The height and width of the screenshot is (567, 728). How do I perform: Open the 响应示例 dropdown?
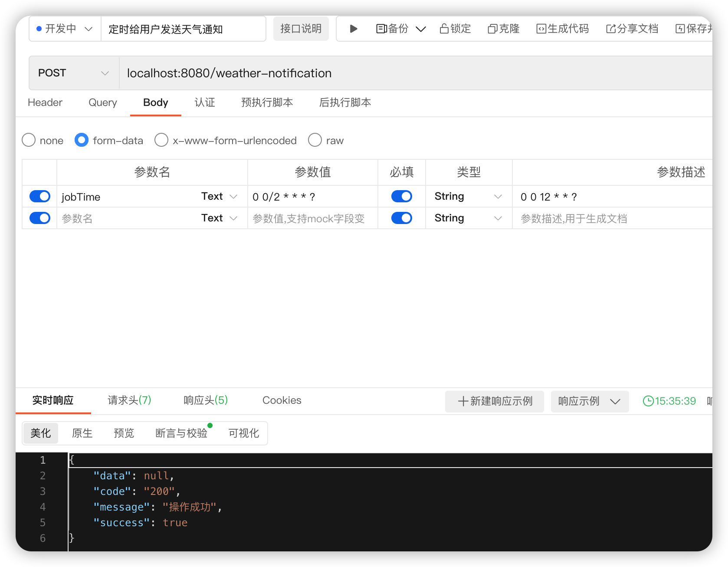[x=590, y=401]
